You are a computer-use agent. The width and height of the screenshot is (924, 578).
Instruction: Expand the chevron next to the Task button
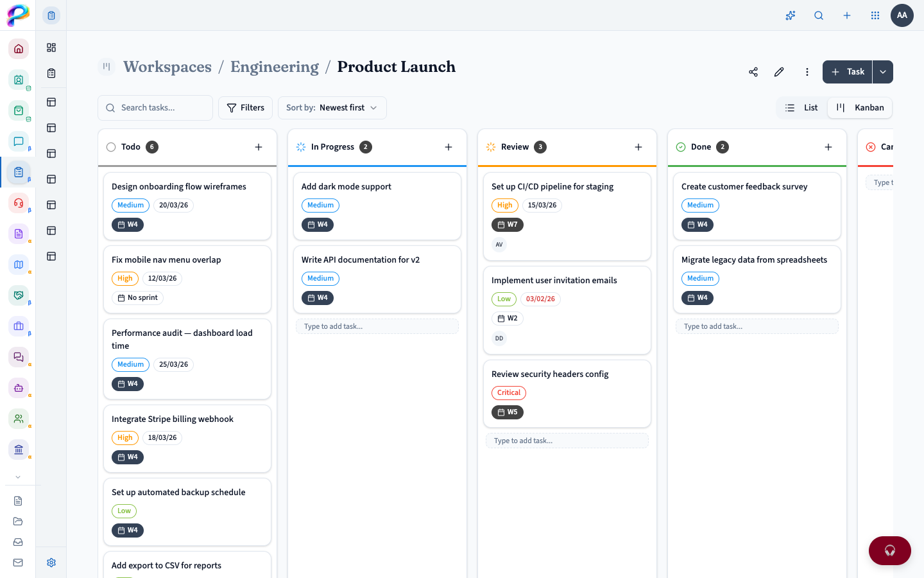click(883, 72)
